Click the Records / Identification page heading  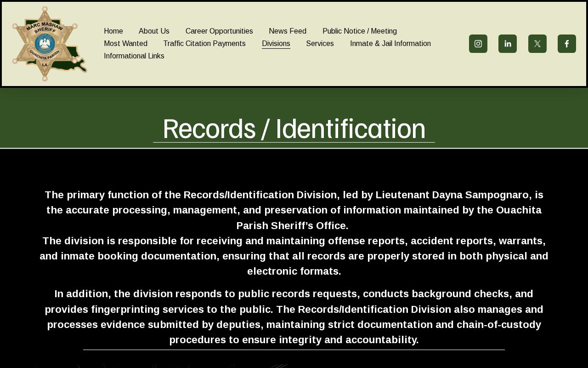294,128
